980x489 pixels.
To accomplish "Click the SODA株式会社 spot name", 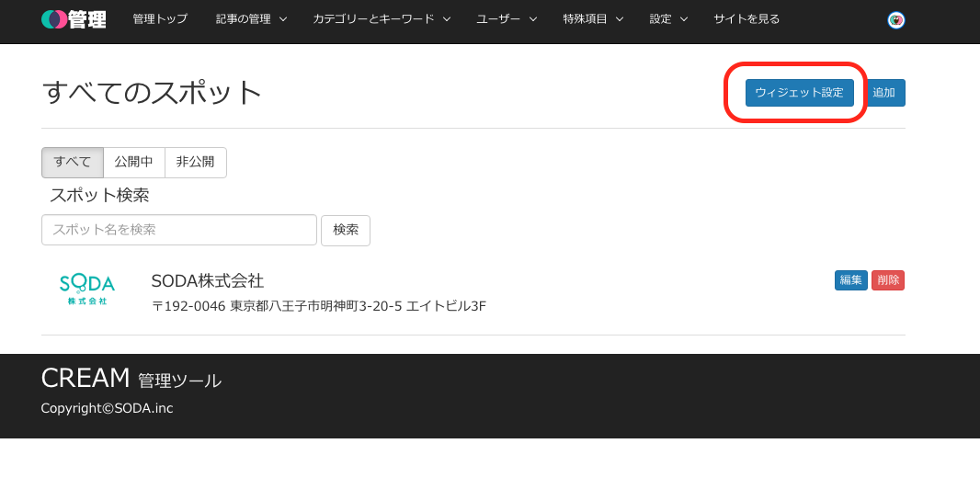I will (x=208, y=281).
